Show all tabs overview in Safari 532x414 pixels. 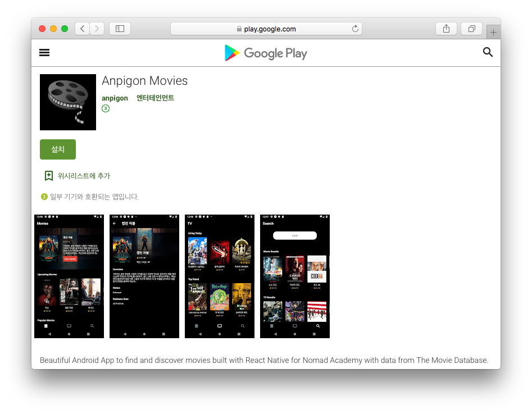click(471, 29)
